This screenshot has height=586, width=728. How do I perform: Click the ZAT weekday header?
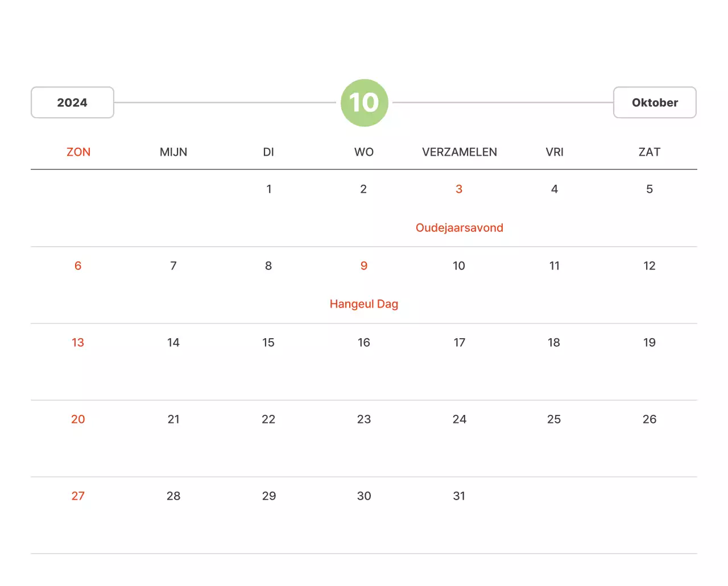coord(650,152)
